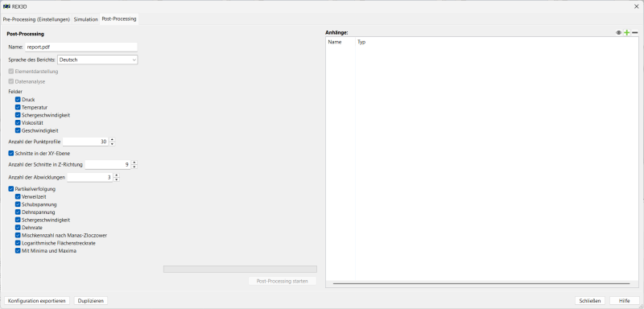Decrease Anzahl der Schnitte in Z-Richtung

point(134,167)
